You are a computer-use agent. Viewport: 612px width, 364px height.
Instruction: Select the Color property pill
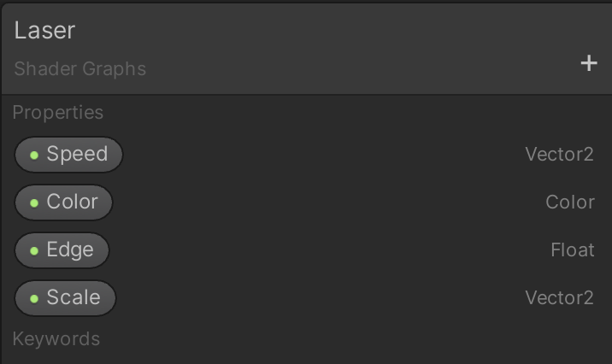click(63, 203)
